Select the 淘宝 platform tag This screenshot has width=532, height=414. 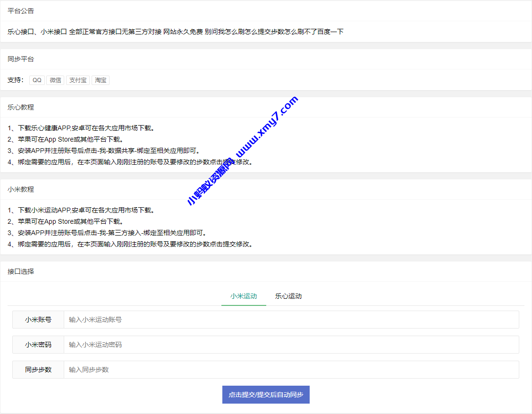[100, 80]
